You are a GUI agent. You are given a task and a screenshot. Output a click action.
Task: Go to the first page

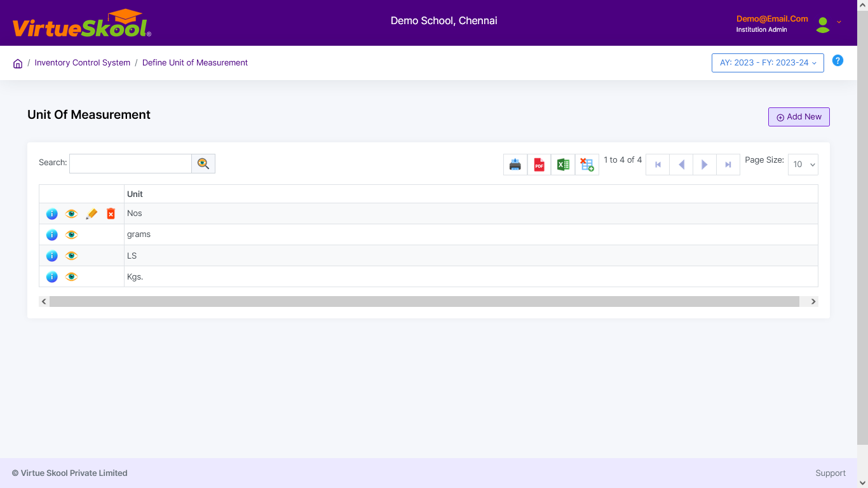tap(658, 165)
